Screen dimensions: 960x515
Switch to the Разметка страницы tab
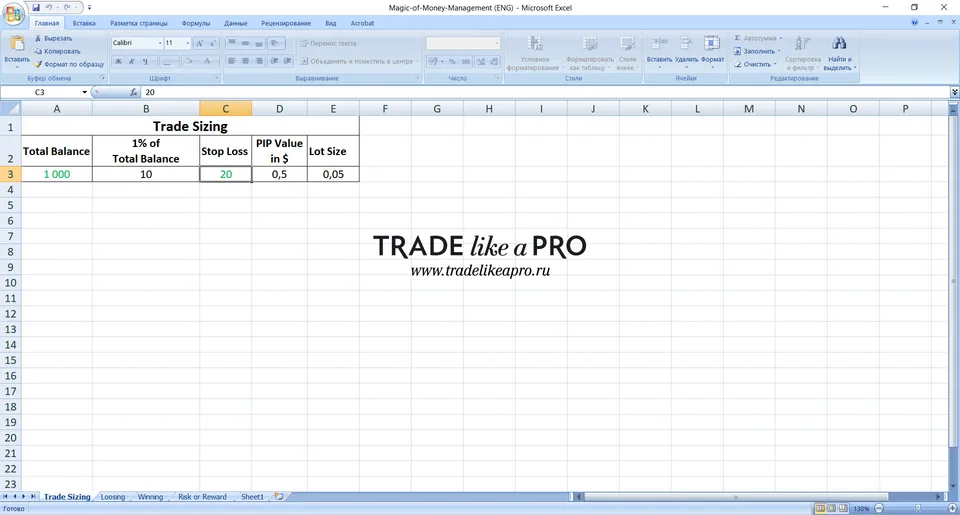pos(138,23)
